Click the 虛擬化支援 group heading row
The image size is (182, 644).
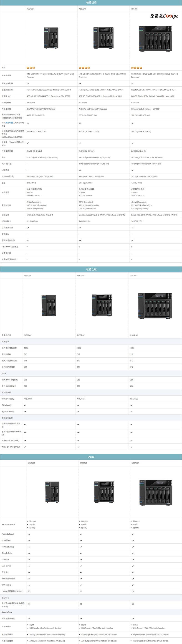click(91, 393)
